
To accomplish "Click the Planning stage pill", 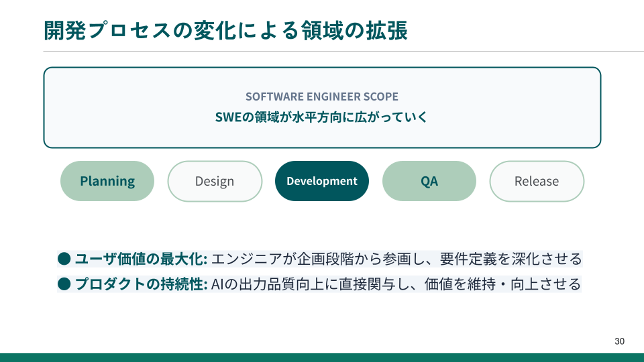I will [x=107, y=181].
